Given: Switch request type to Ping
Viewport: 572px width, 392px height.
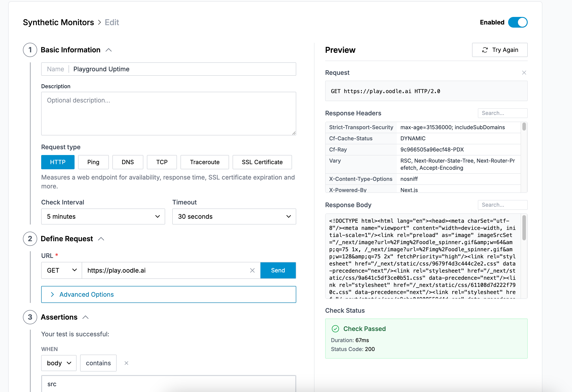Looking at the screenshot, I should tap(93, 162).
